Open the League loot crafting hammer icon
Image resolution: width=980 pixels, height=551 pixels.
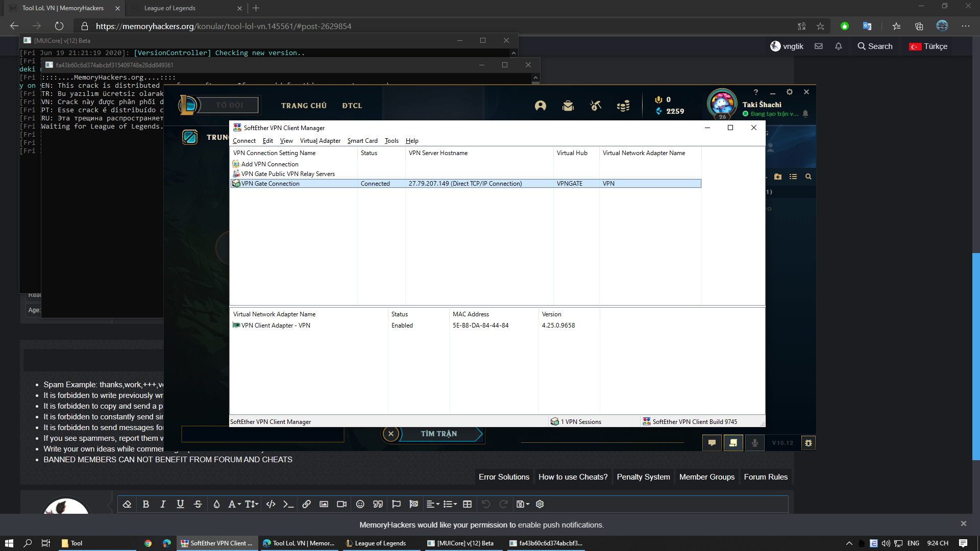pos(596,106)
